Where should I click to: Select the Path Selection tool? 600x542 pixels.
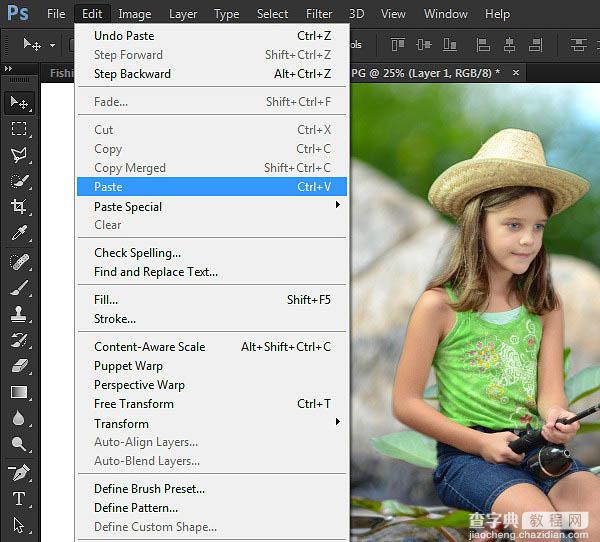(x=19, y=525)
